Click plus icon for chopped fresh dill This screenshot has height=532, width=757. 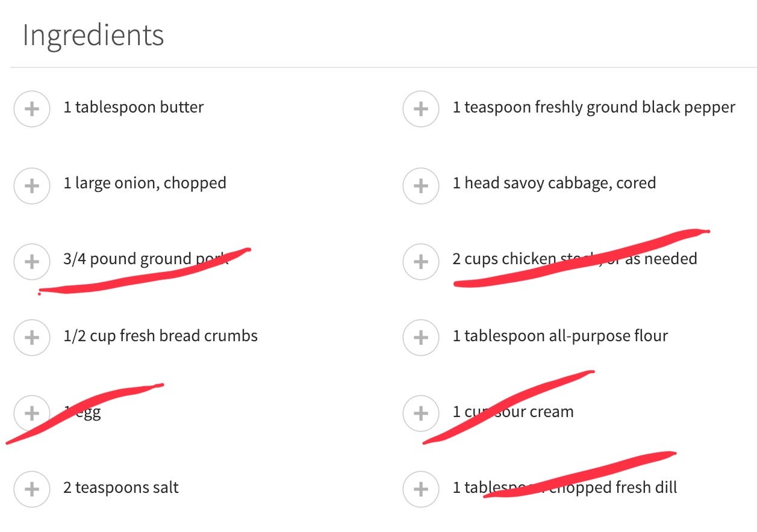[x=420, y=489]
